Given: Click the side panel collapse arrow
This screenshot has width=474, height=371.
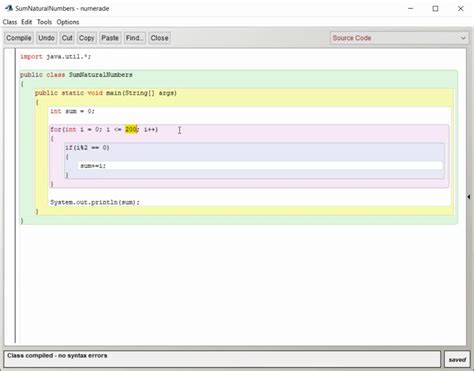Looking at the screenshot, I should (469, 197).
